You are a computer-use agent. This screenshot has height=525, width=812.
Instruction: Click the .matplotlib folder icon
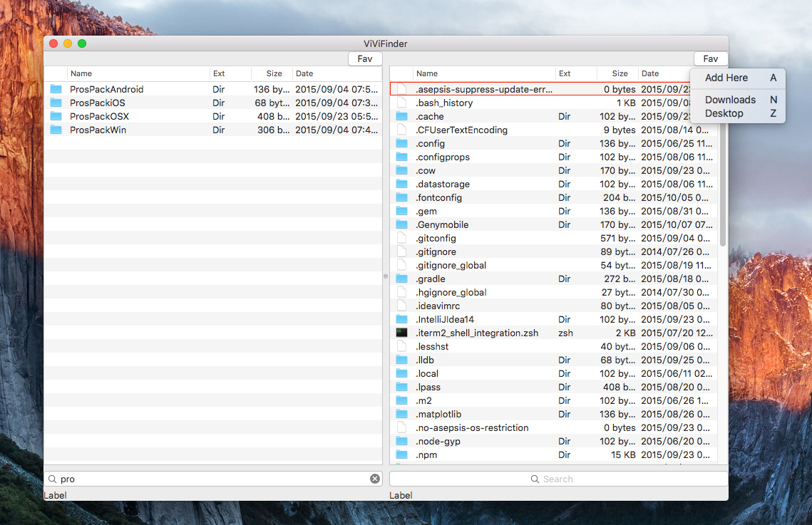pos(402,414)
